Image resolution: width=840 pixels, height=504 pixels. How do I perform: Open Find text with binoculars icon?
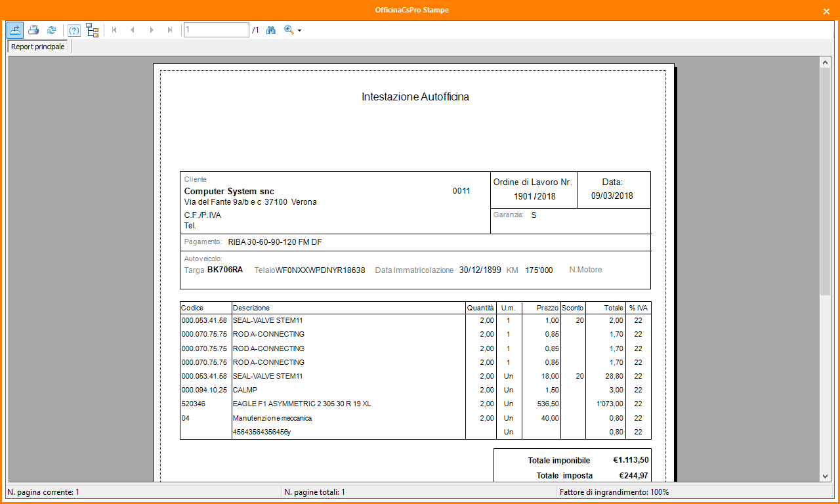270,30
